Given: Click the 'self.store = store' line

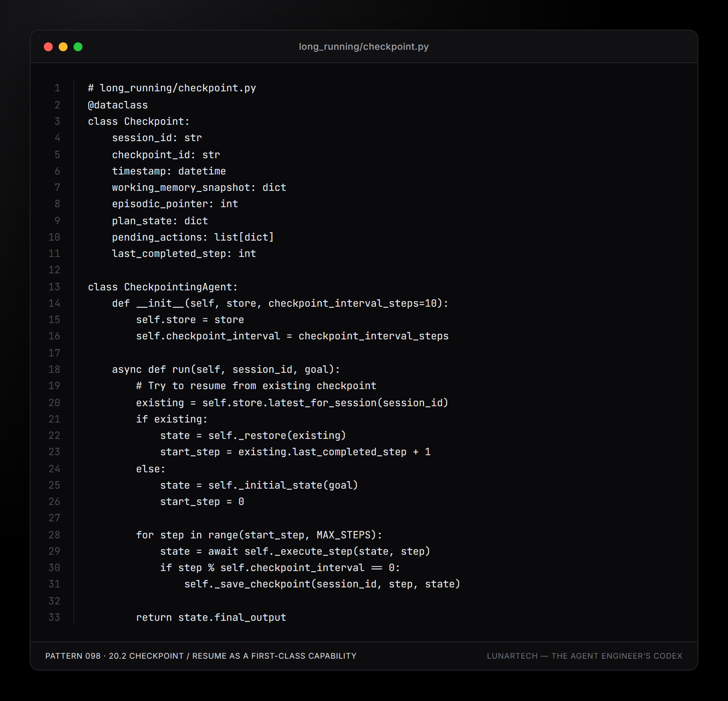Looking at the screenshot, I should coord(190,320).
